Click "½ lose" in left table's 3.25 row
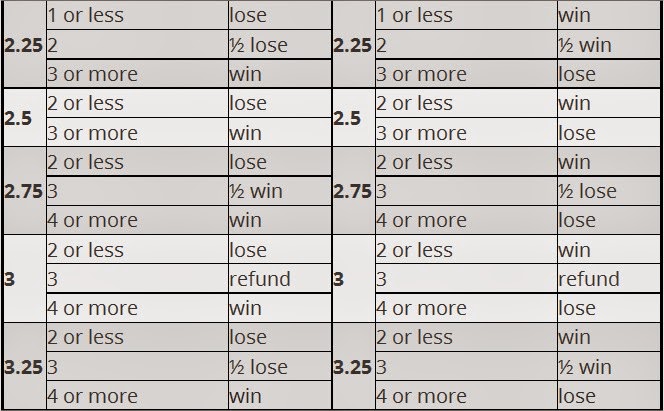This screenshot has width=664, height=411. pyautogui.click(x=258, y=367)
